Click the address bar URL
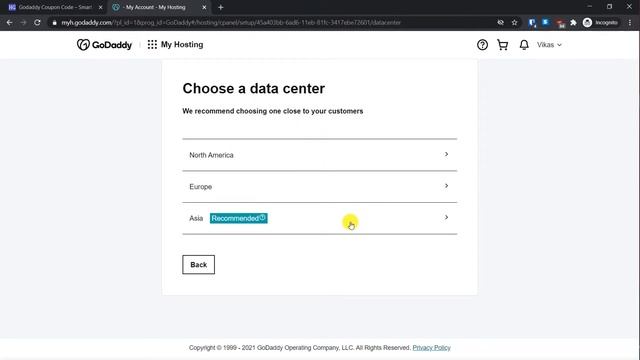640x360 pixels. [231, 22]
